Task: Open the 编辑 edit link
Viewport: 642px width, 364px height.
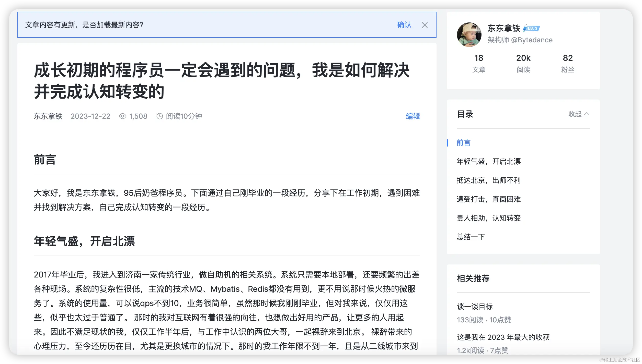Action: coord(413,116)
